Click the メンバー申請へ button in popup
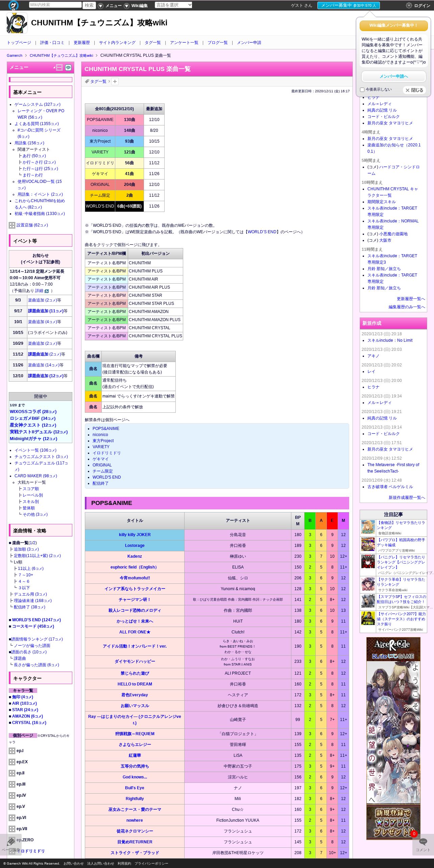434x868 pixels. pos(394,76)
